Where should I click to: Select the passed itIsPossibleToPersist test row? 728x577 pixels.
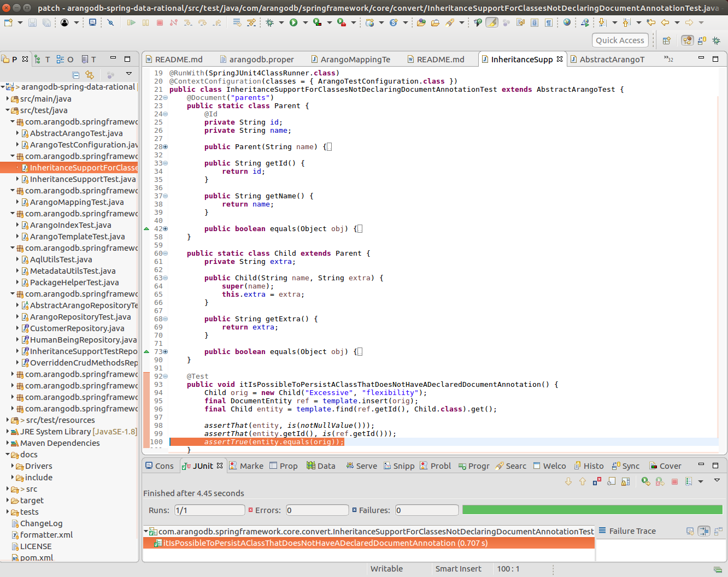(369, 543)
